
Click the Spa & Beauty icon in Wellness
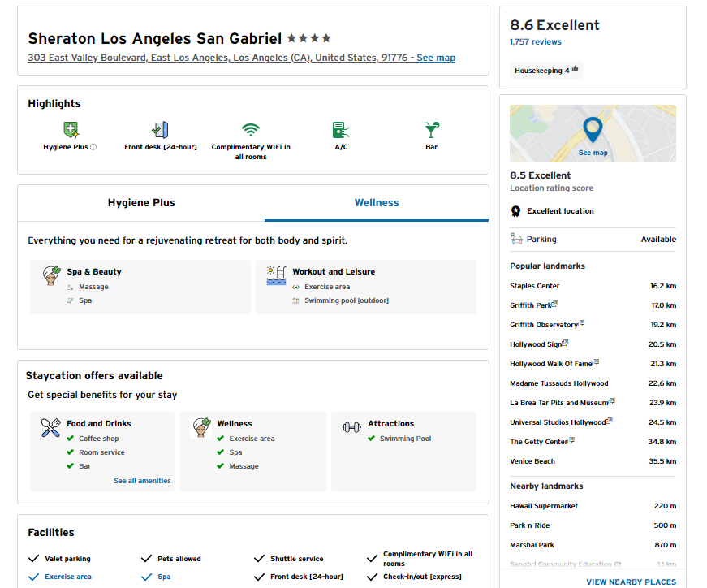point(51,275)
